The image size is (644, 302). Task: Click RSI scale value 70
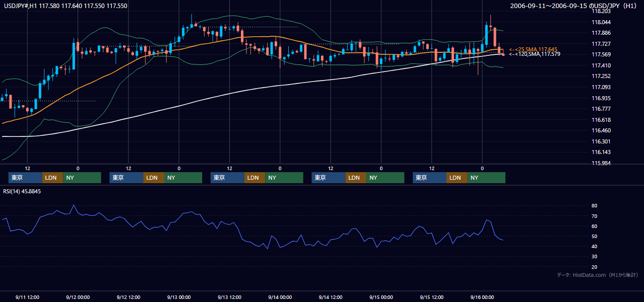[594, 216]
